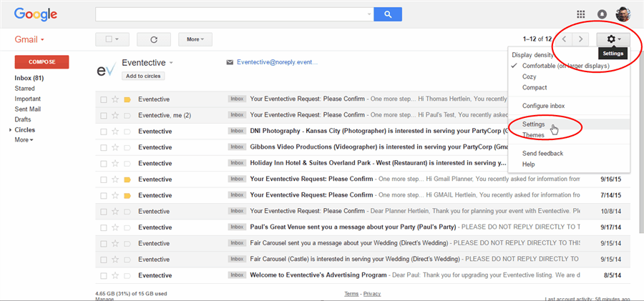The height and width of the screenshot is (301, 644).
Task: Open the Drafts folder
Action: point(23,119)
